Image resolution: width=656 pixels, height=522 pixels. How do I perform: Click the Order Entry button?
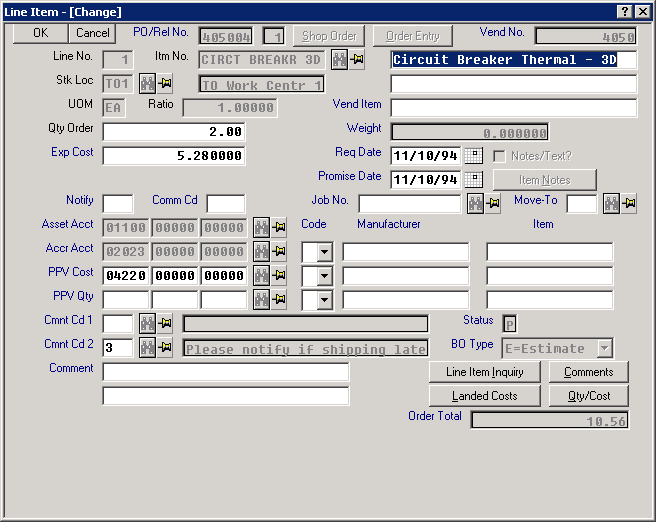413,36
